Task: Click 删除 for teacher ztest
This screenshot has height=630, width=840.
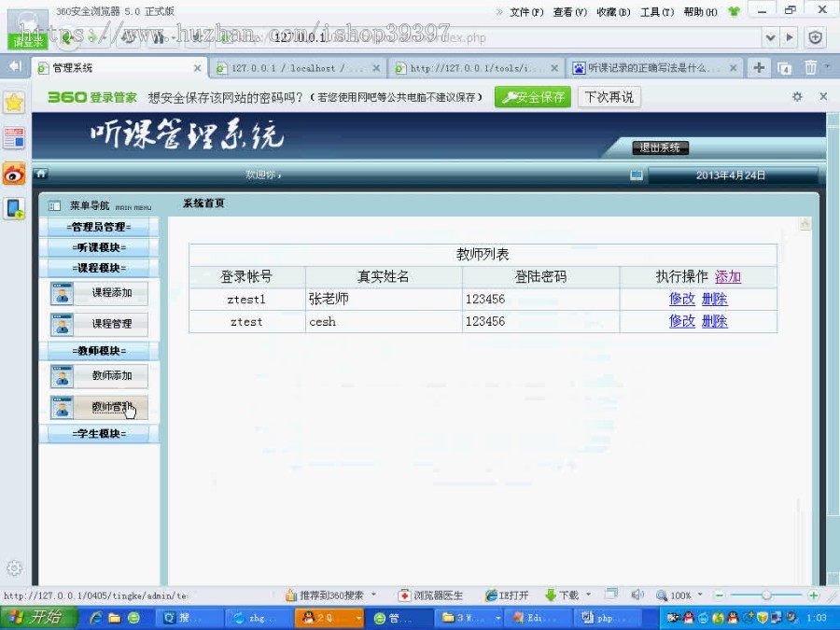Action: coord(715,321)
